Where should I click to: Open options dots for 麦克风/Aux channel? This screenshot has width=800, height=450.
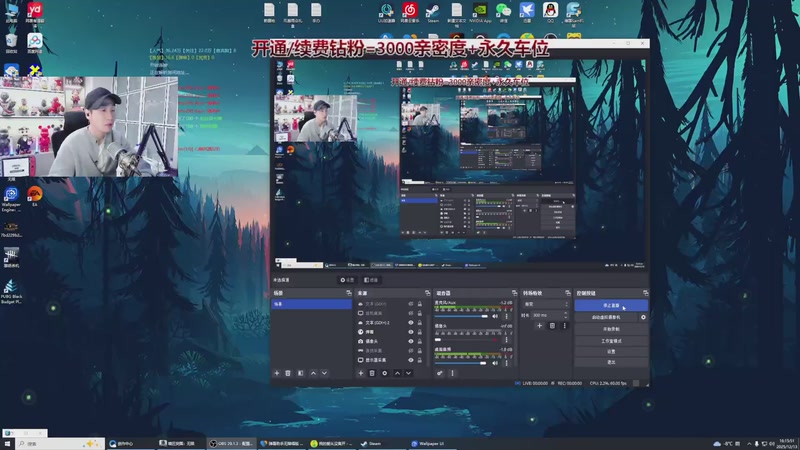click(507, 316)
